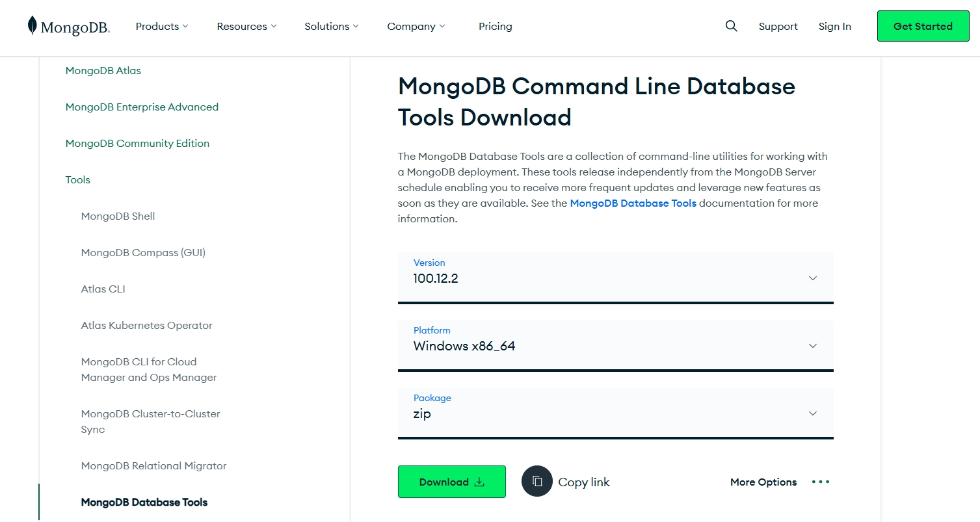Expand the Company menu

pyautogui.click(x=416, y=26)
